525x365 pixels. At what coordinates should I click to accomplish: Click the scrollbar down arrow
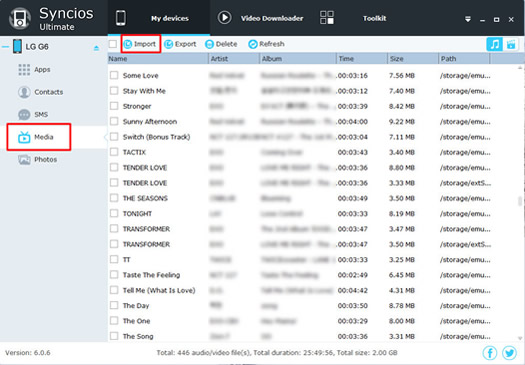tap(520, 338)
